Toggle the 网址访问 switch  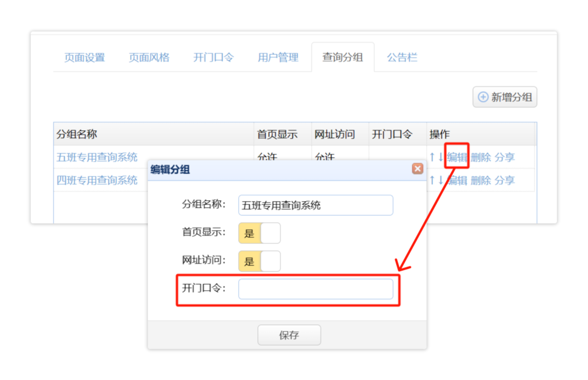(259, 261)
